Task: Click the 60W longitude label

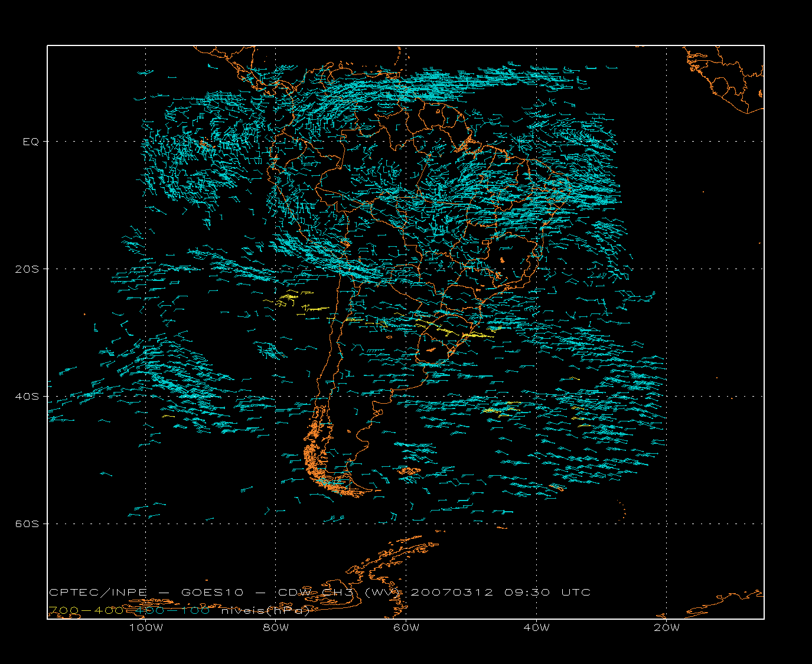Action: (x=406, y=627)
